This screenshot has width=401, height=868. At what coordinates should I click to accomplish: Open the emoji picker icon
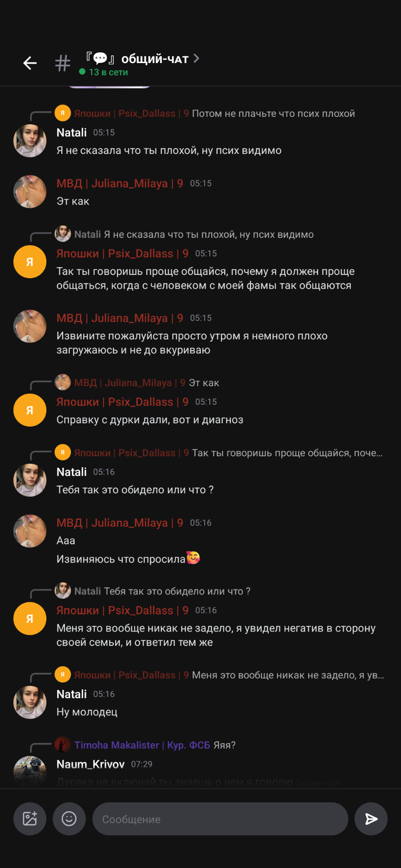tap(69, 819)
